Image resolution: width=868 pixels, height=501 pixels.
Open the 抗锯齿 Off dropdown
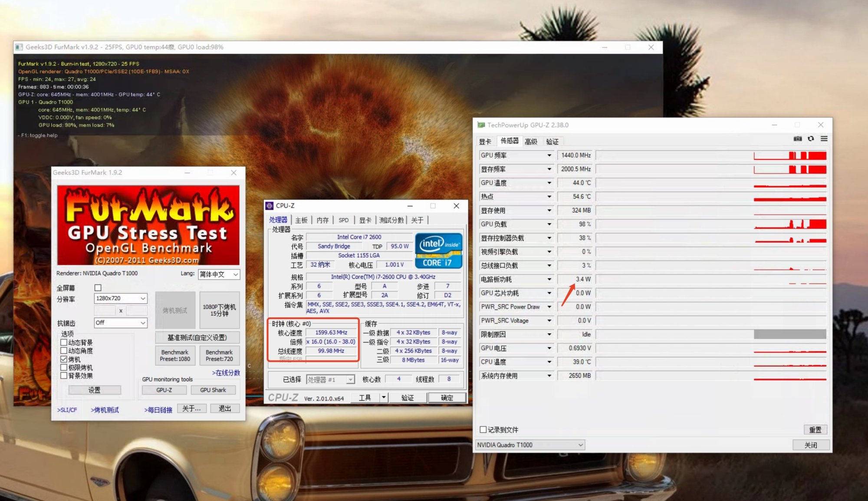tap(121, 323)
